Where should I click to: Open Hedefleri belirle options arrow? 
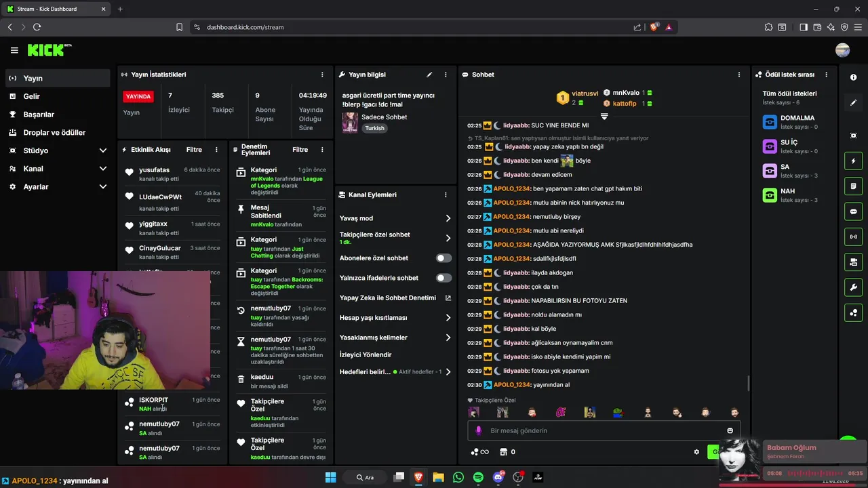coord(448,371)
